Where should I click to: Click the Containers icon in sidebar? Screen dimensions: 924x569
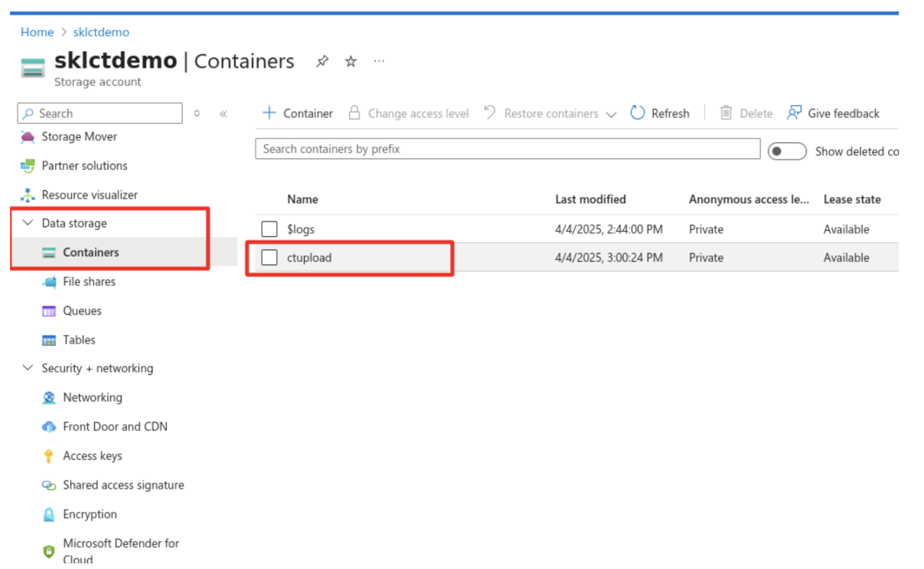pyautogui.click(x=49, y=253)
